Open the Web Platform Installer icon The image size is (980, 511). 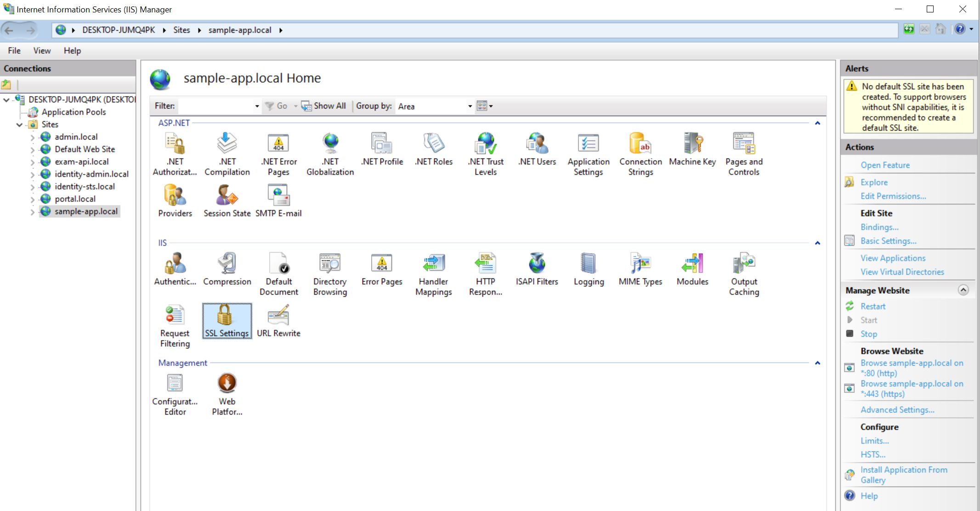pos(227,394)
